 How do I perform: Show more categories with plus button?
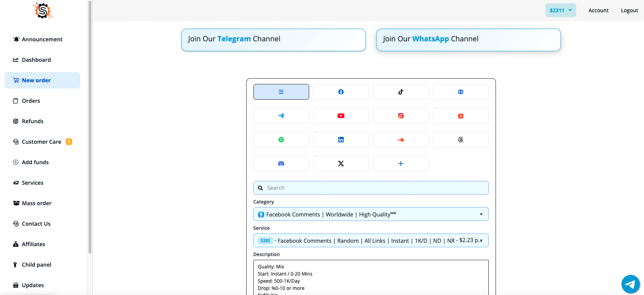(400, 164)
